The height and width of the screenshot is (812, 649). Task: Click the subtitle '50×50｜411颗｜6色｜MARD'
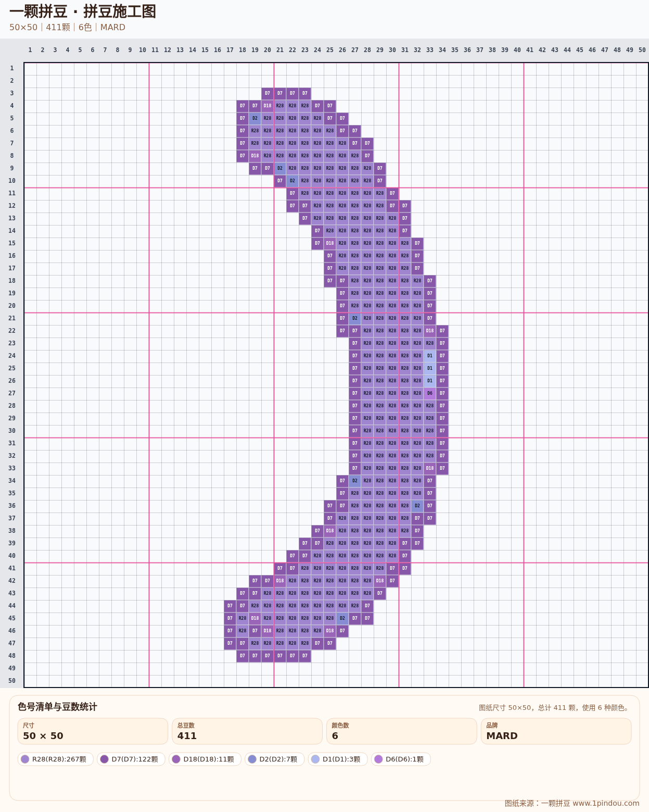[x=67, y=27]
